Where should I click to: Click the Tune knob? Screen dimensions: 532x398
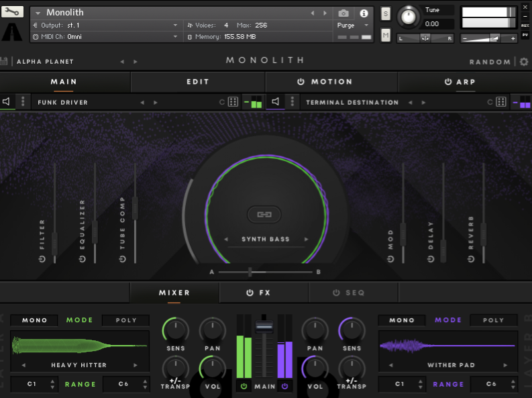(x=409, y=16)
